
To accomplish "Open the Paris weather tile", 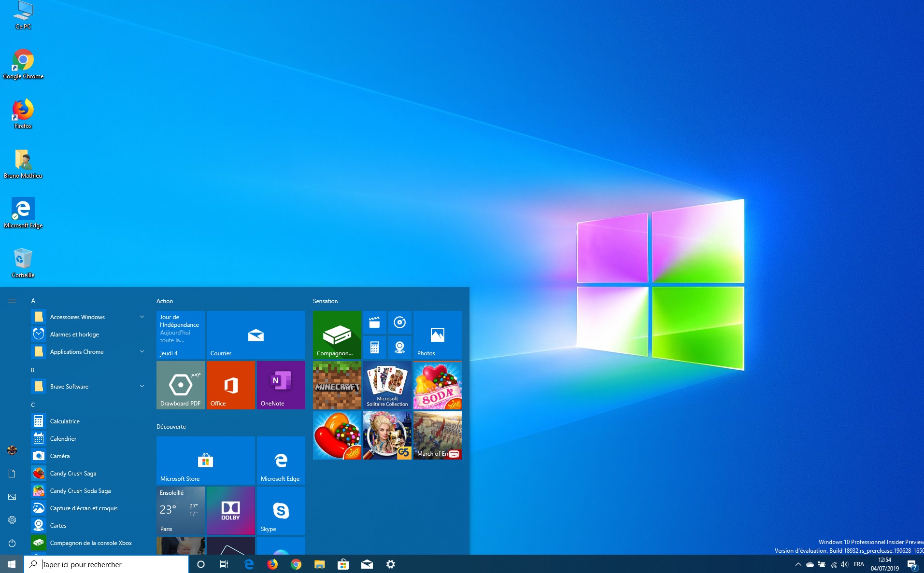I will pos(181,511).
